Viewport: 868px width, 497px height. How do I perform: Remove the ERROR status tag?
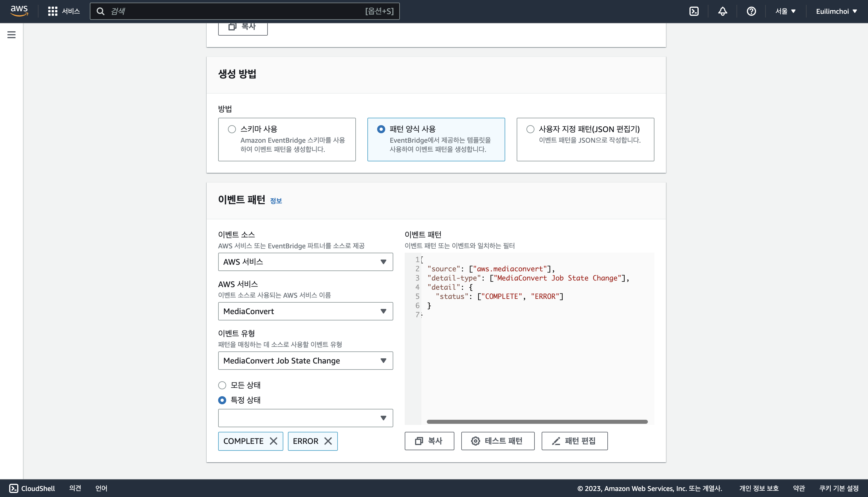click(x=328, y=441)
